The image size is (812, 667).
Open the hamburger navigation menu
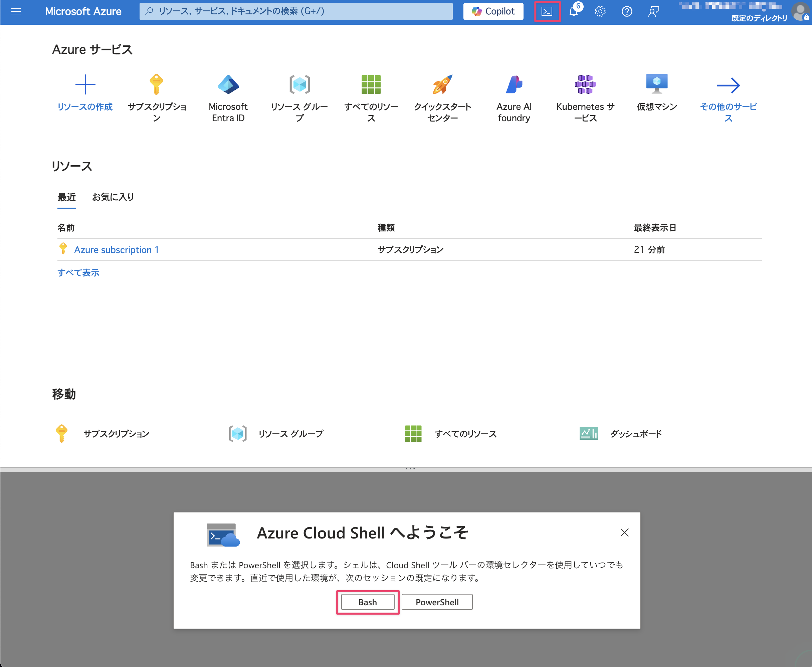(16, 12)
